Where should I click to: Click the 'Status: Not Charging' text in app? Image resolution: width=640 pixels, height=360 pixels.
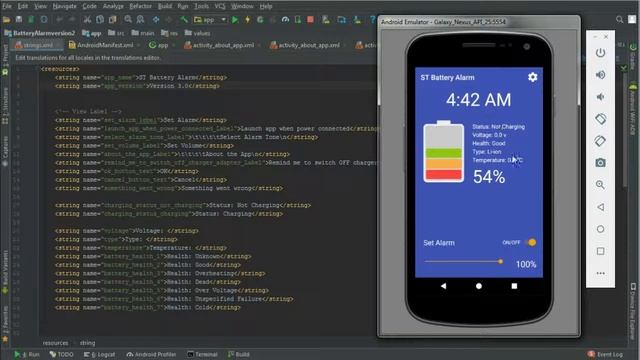point(498,127)
